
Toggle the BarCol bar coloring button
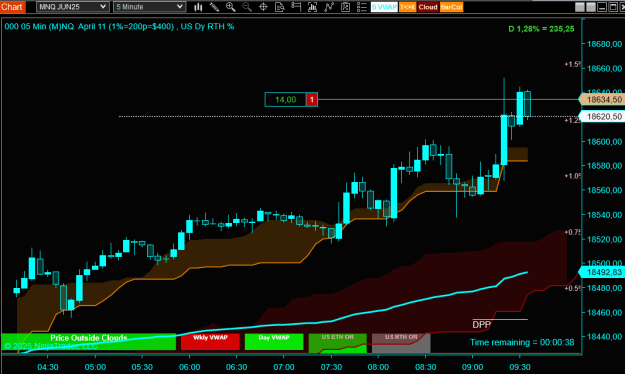[452, 7]
